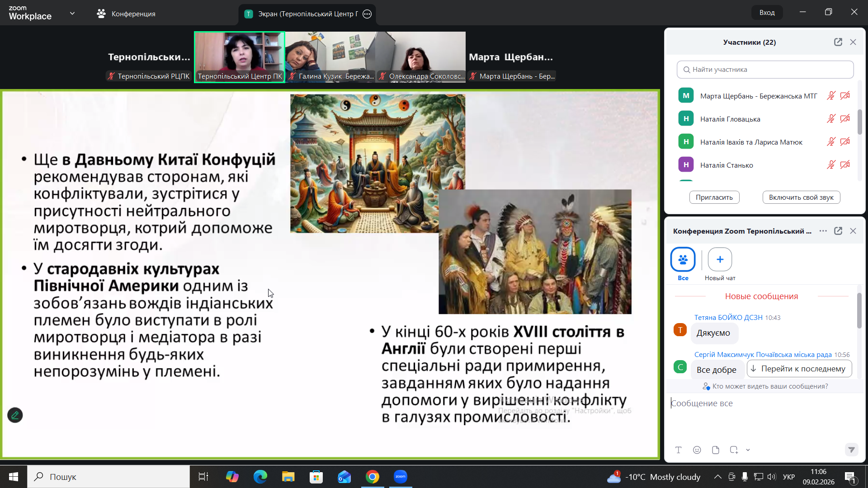Click muted microphone icon for Марта Щербань
This screenshot has height=488, width=868.
(x=831, y=96)
